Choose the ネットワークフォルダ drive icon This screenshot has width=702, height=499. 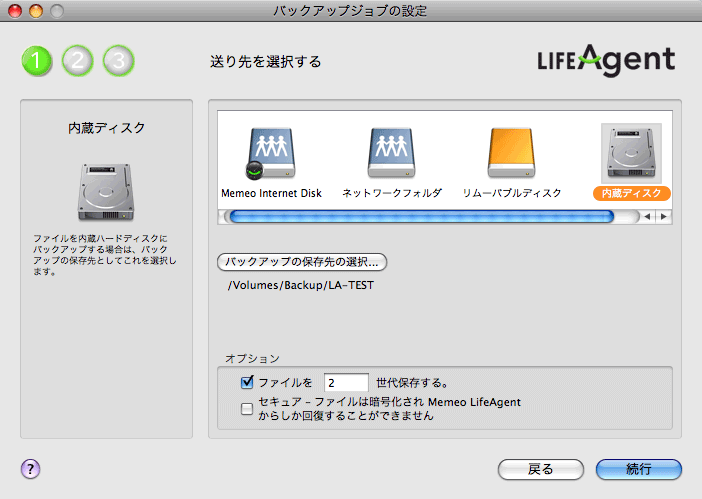(391, 153)
